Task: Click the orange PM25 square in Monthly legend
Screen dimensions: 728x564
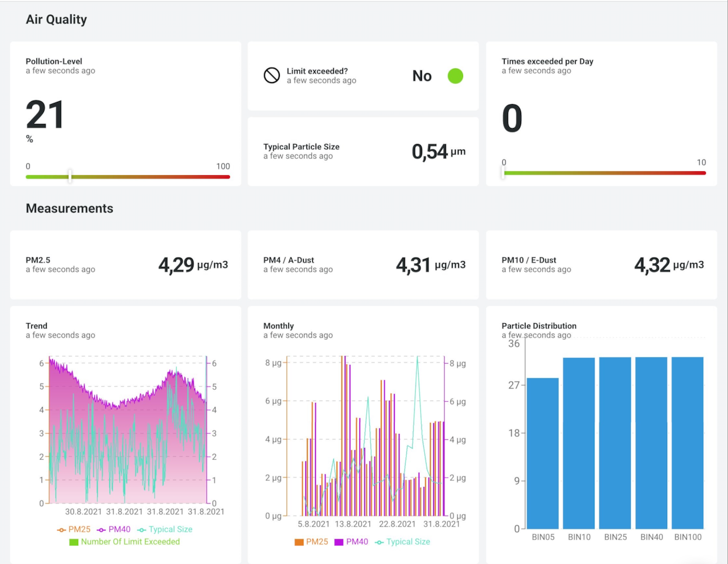Action: [299, 542]
